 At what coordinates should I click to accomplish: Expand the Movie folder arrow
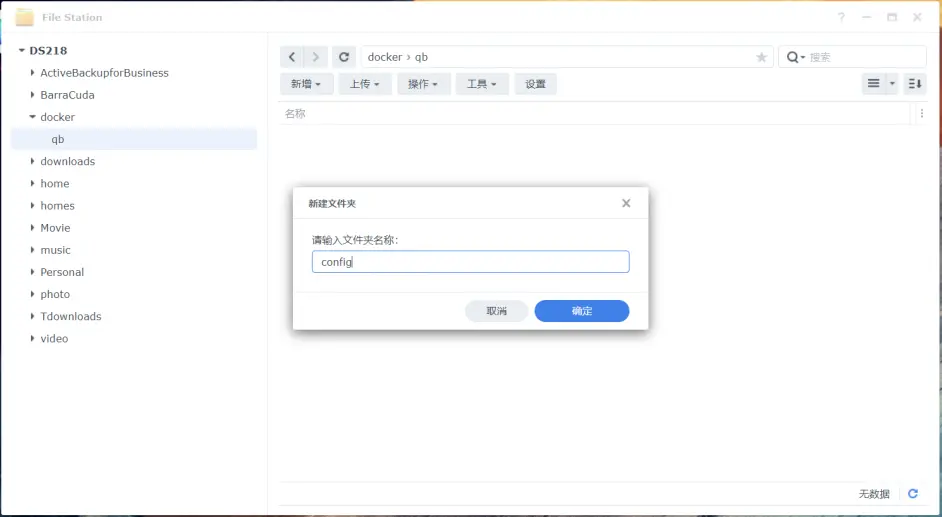tap(32, 228)
